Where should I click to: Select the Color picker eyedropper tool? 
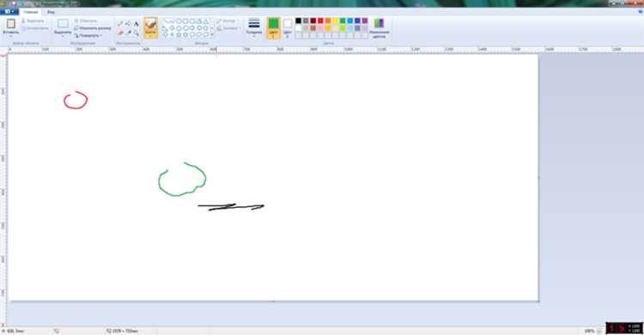coord(128,33)
